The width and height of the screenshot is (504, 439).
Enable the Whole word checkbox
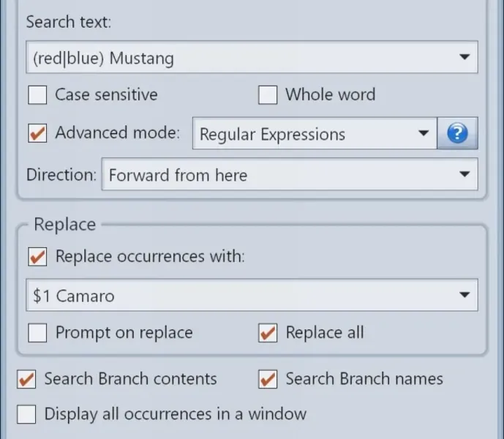pyautogui.click(x=268, y=95)
